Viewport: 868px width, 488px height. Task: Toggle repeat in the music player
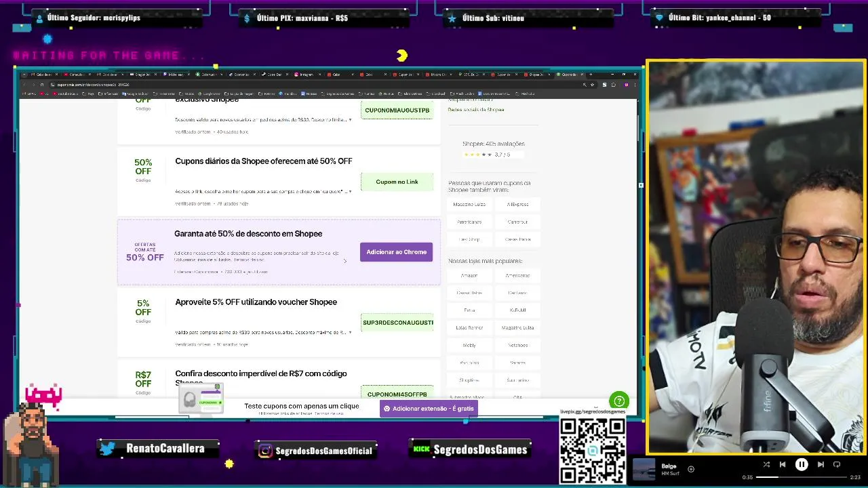click(837, 464)
